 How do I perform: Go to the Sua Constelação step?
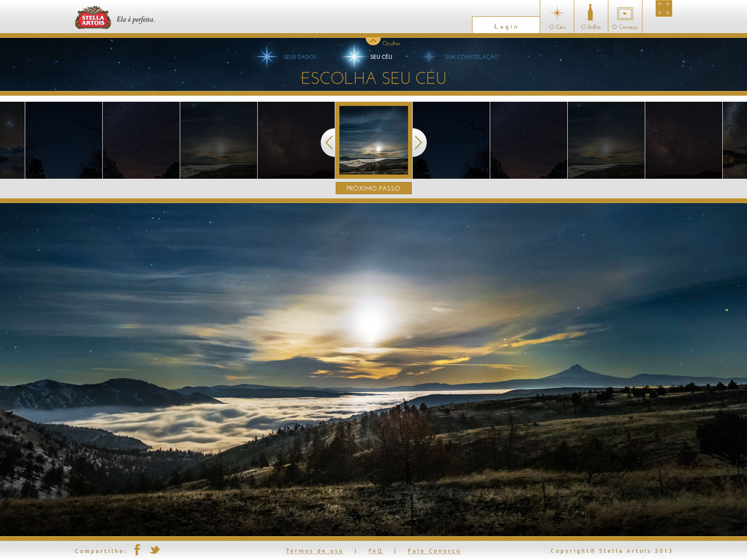coord(472,57)
